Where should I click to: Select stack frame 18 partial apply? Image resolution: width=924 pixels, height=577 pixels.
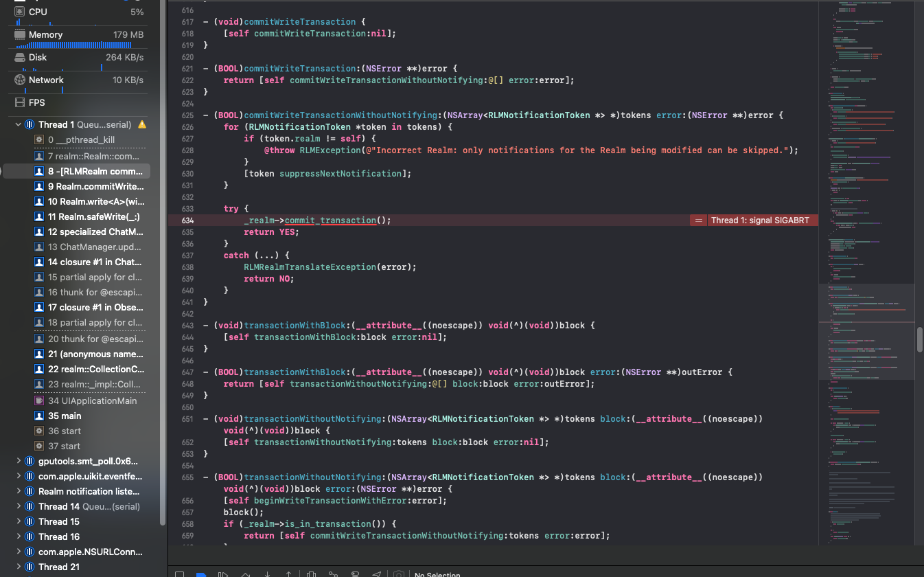point(77,322)
